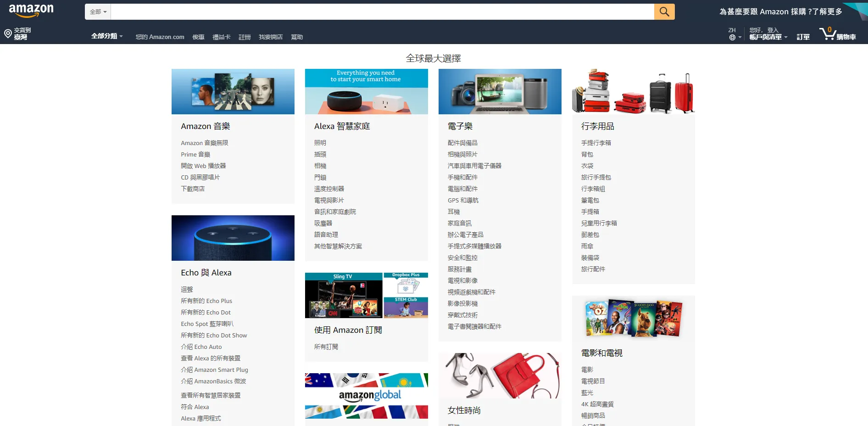Click the 4K 超高畫質 link
The width and height of the screenshot is (868, 426).
click(597, 404)
